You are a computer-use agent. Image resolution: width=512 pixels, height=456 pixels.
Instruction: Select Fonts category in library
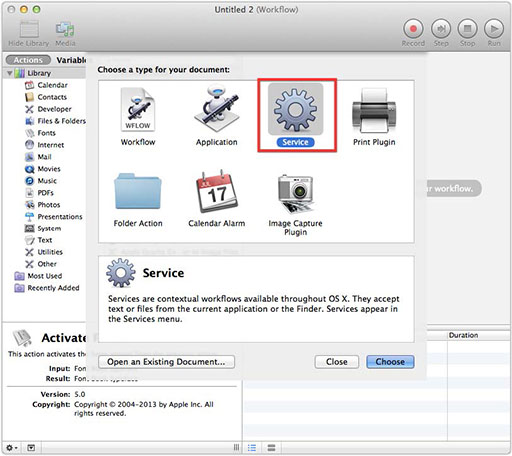point(40,133)
